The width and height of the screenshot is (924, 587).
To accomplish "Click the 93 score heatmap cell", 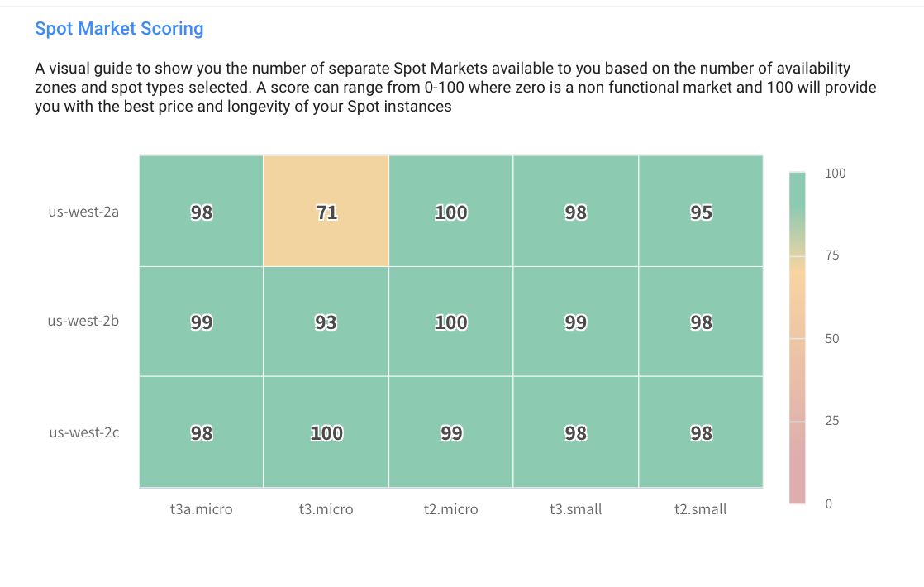I will (x=326, y=322).
